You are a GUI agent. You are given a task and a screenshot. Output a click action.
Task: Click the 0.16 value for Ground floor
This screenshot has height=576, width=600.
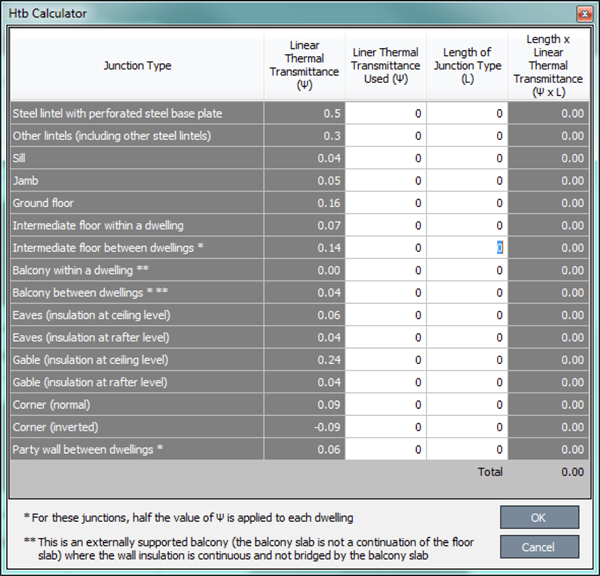point(329,203)
